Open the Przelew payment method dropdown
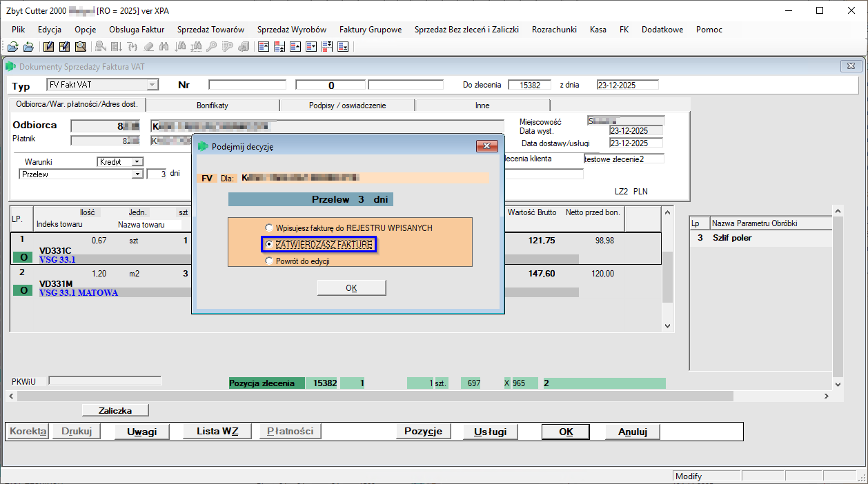Image resolution: width=868 pixels, height=484 pixels. pos(137,174)
